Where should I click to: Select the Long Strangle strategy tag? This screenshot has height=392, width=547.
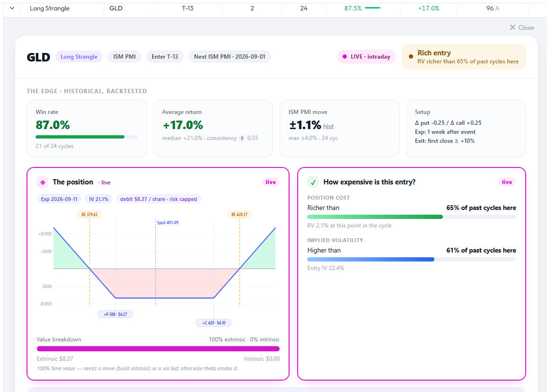click(x=79, y=56)
